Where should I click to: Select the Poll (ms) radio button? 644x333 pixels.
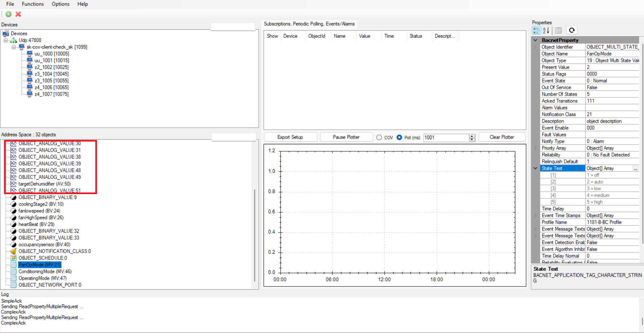tap(399, 138)
